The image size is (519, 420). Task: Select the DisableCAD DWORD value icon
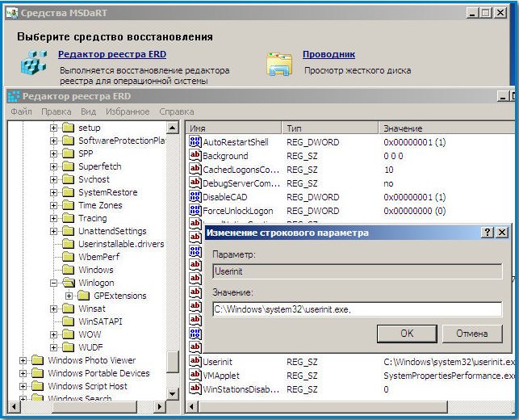(195, 197)
